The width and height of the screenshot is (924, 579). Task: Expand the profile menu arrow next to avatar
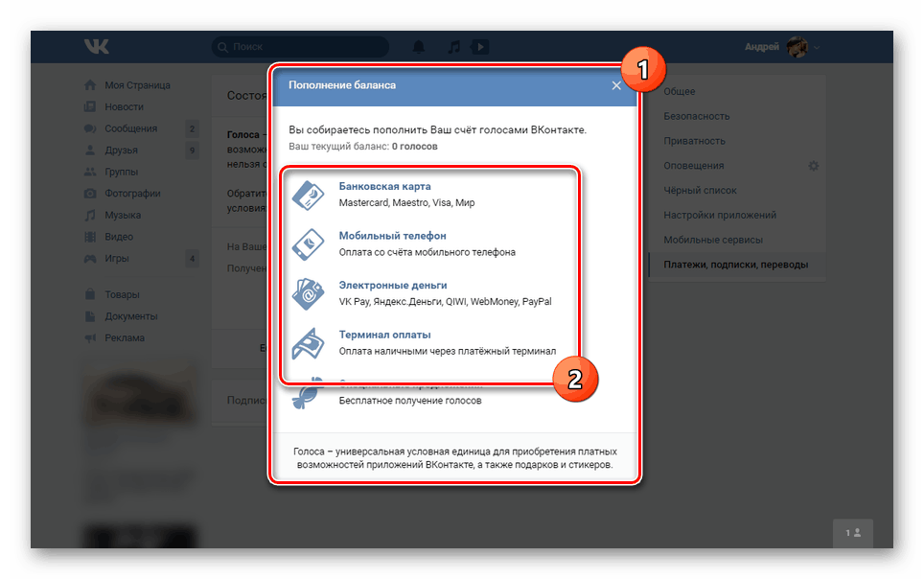click(x=817, y=47)
